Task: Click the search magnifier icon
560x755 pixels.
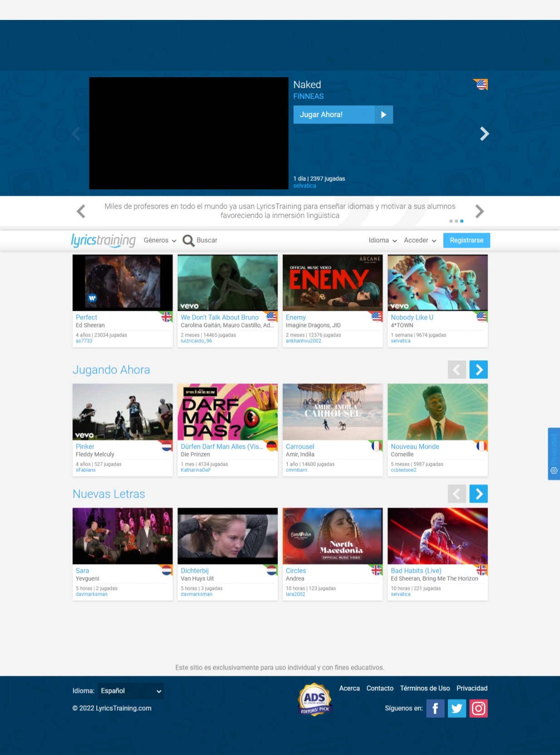Action: pos(188,240)
